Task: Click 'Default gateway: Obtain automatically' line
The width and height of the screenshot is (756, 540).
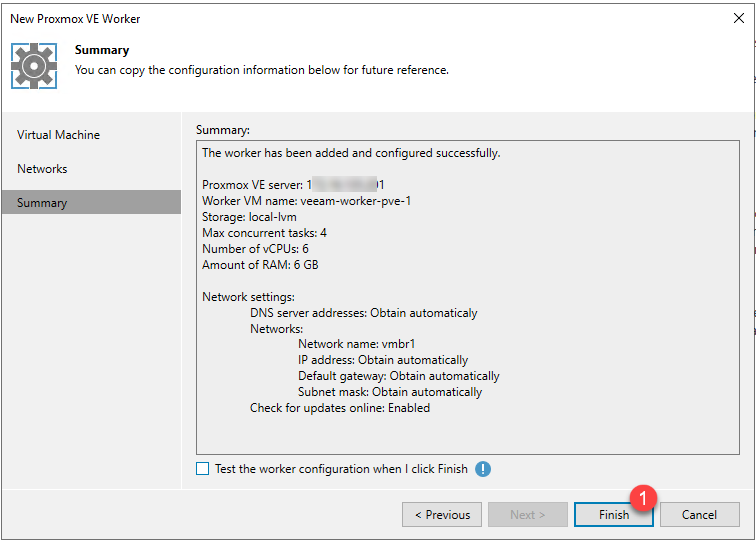Action: [x=399, y=376]
